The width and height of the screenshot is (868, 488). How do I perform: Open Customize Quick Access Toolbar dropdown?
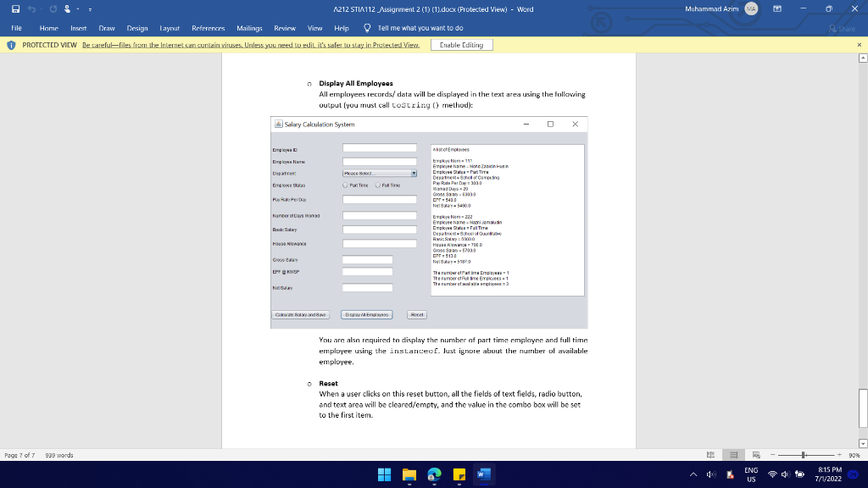(x=90, y=9)
